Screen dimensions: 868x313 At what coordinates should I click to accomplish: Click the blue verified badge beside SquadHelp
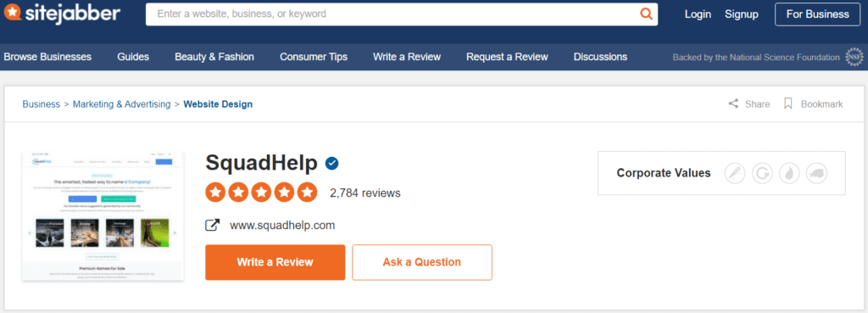click(x=332, y=164)
